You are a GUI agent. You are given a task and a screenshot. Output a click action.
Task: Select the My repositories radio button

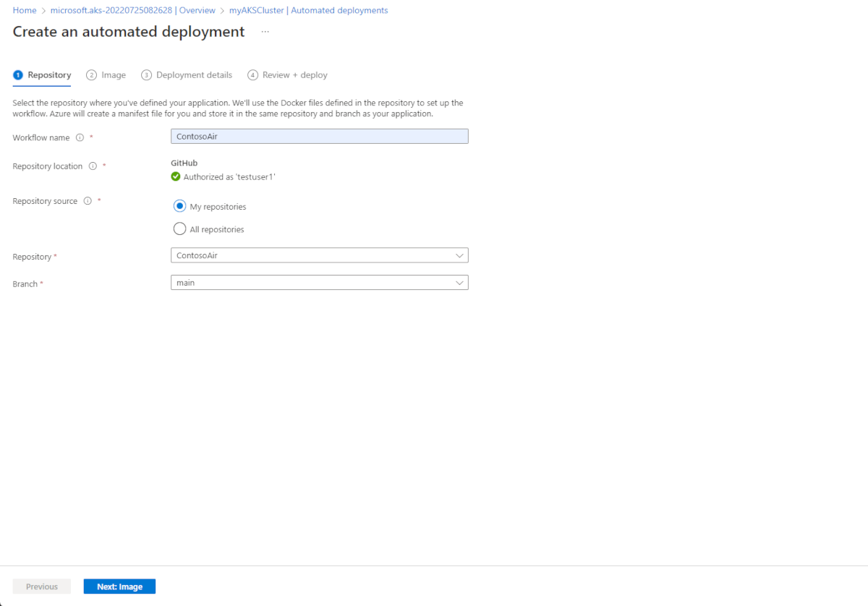tap(179, 206)
